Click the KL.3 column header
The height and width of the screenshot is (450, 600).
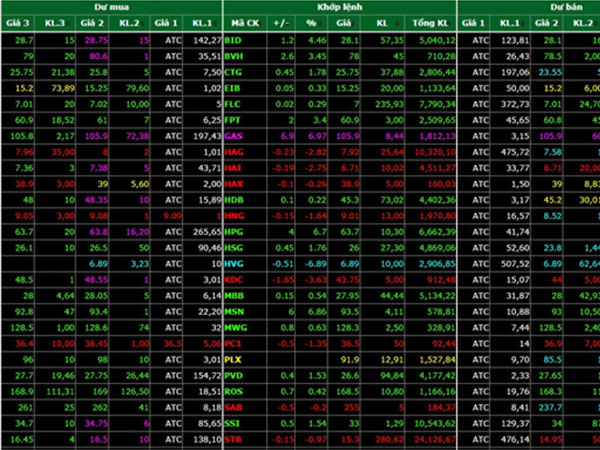pyautogui.click(x=55, y=23)
